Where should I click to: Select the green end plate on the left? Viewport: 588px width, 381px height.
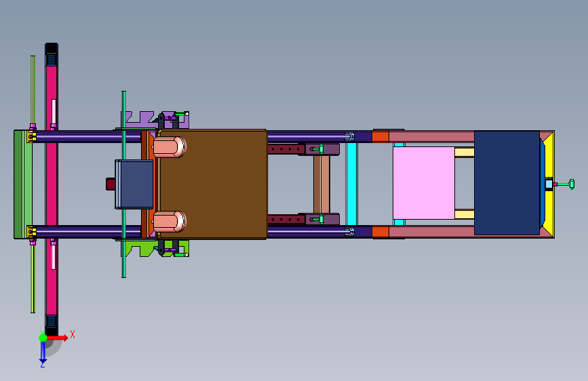pyautogui.click(x=23, y=184)
